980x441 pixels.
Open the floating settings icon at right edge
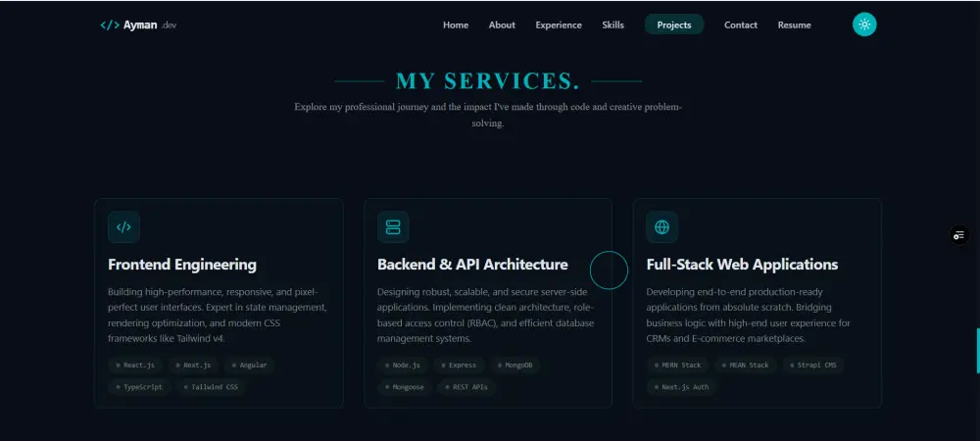[x=959, y=235]
